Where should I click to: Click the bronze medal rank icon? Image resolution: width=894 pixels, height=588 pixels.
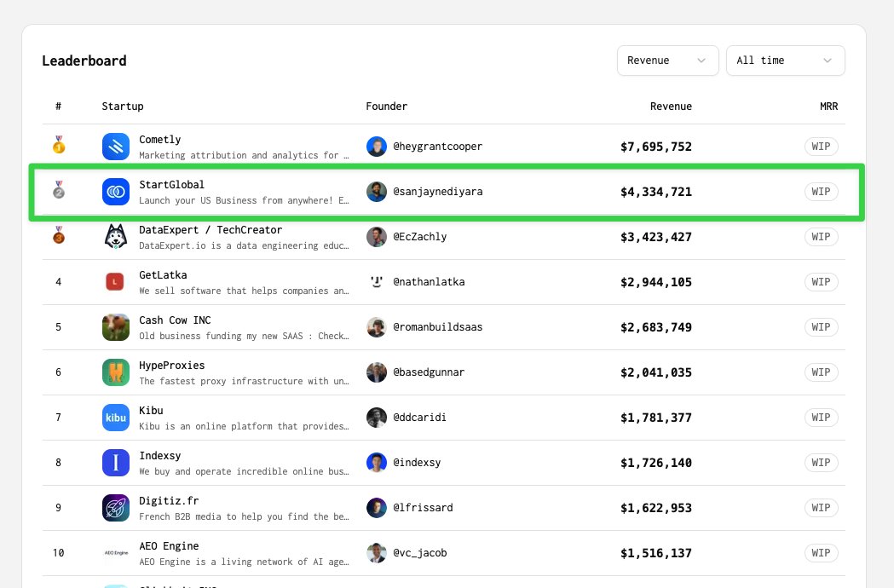tap(59, 235)
